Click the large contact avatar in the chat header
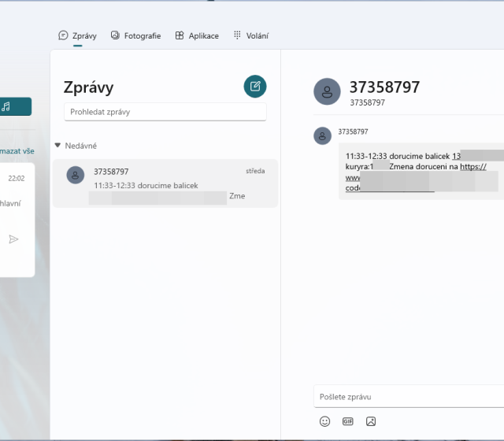Screen dimensions: 504x441 pyautogui.click(x=327, y=92)
